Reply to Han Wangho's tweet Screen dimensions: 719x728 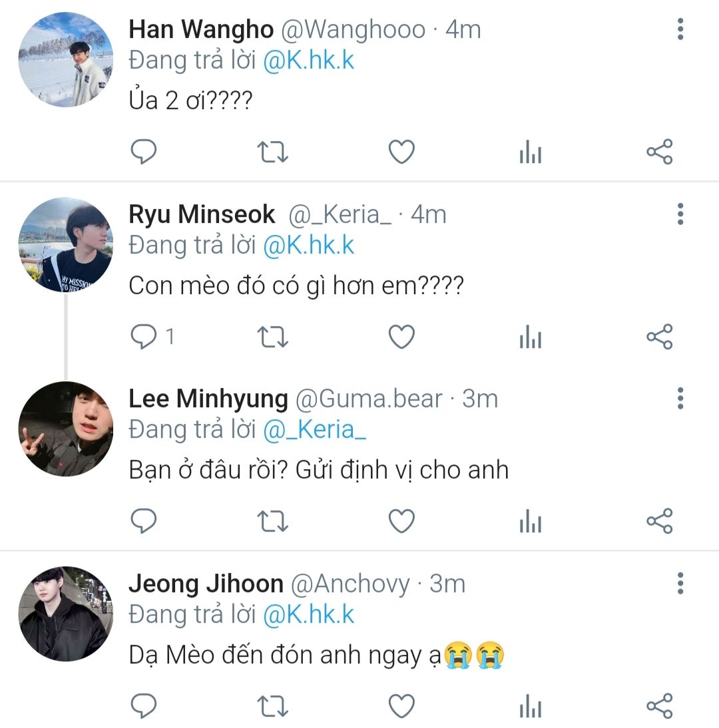pos(142,152)
